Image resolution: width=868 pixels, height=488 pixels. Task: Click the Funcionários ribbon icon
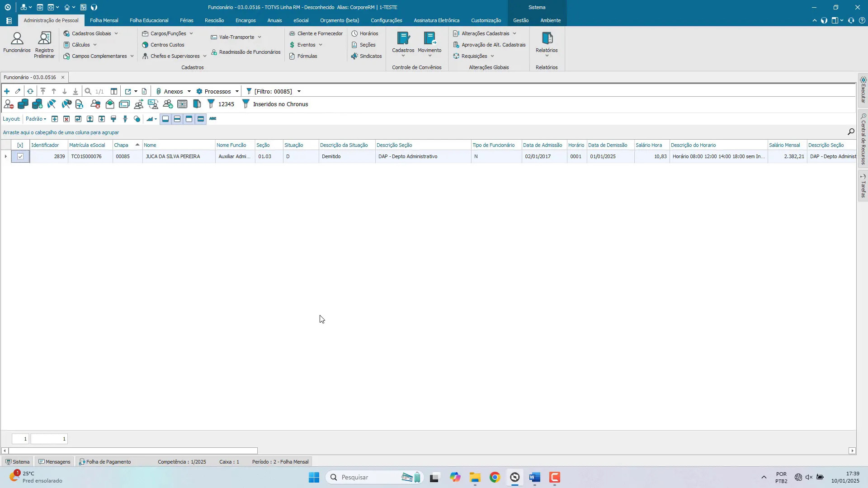coord(17,42)
